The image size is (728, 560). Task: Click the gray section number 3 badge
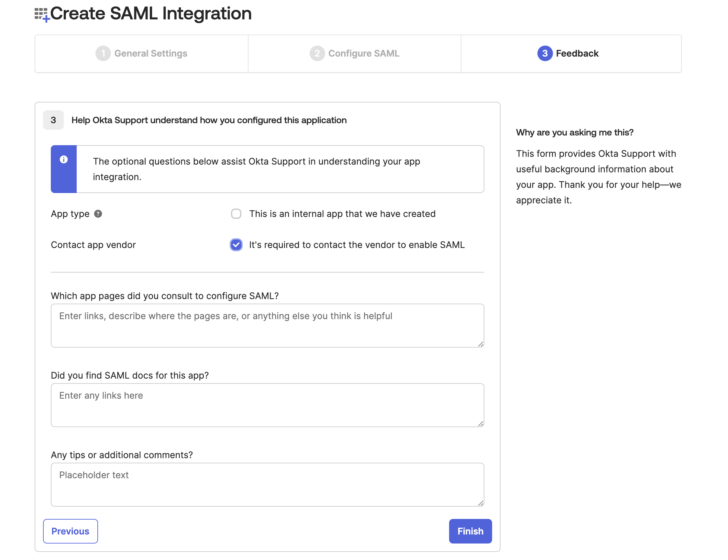pyautogui.click(x=53, y=120)
